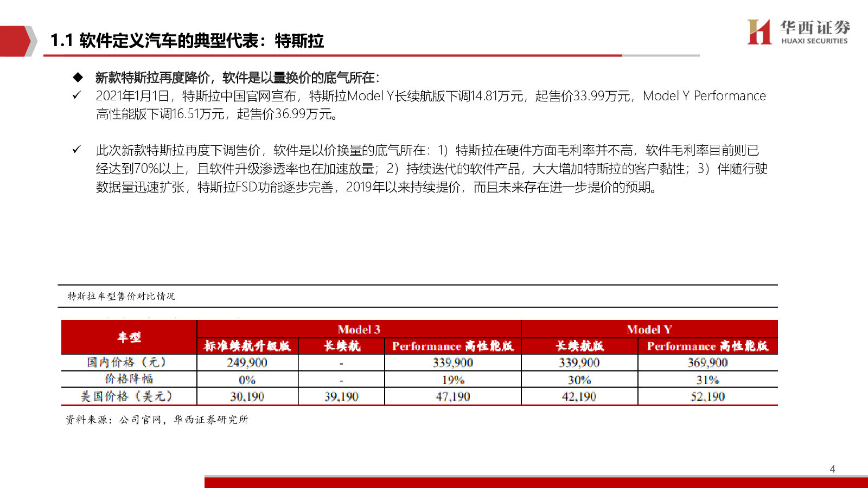Click the source note '资料来源：公司官网，华西证券研究所'

coord(157,420)
